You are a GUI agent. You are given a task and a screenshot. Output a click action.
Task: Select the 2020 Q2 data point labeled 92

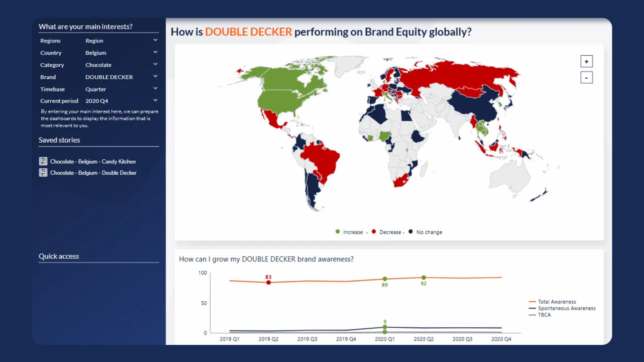pyautogui.click(x=424, y=278)
